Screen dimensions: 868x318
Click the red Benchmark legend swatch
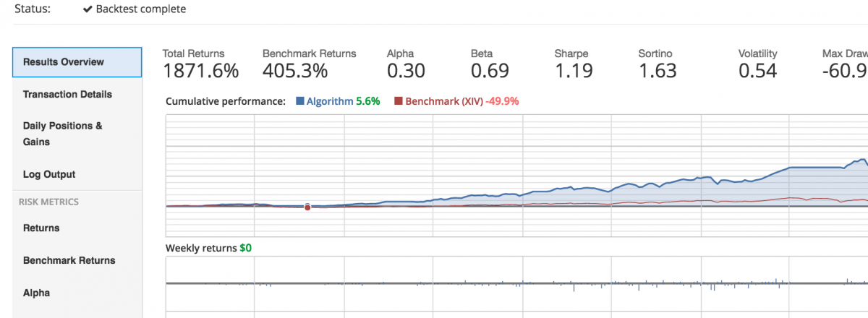click(x=398, y=102)
